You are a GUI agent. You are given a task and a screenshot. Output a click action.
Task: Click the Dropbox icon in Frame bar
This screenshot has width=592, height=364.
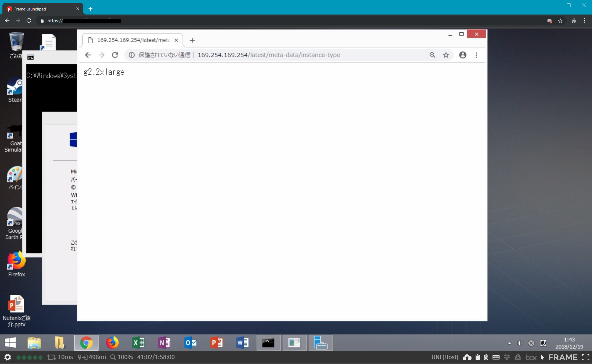click(x=507, y=357)
